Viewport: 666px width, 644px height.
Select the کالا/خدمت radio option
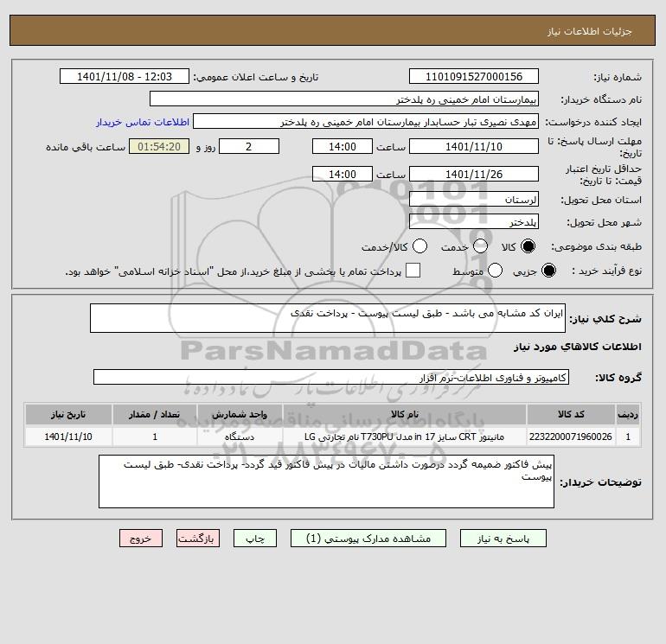420,246
